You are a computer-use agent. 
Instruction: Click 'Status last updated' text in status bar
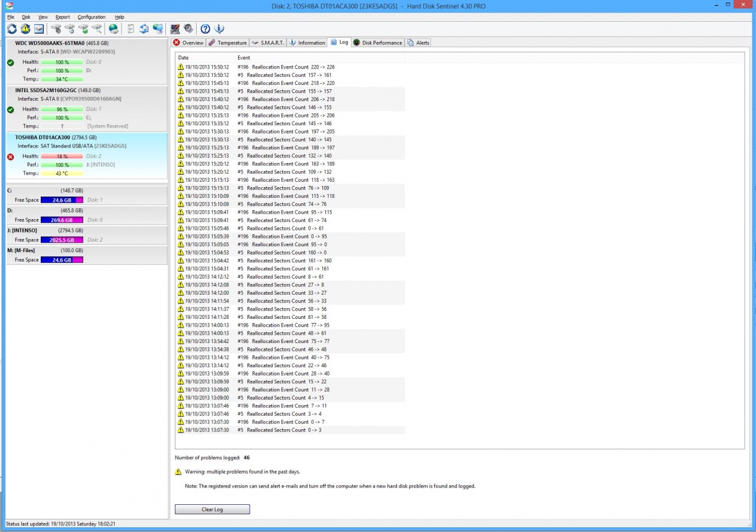[60, 524]
